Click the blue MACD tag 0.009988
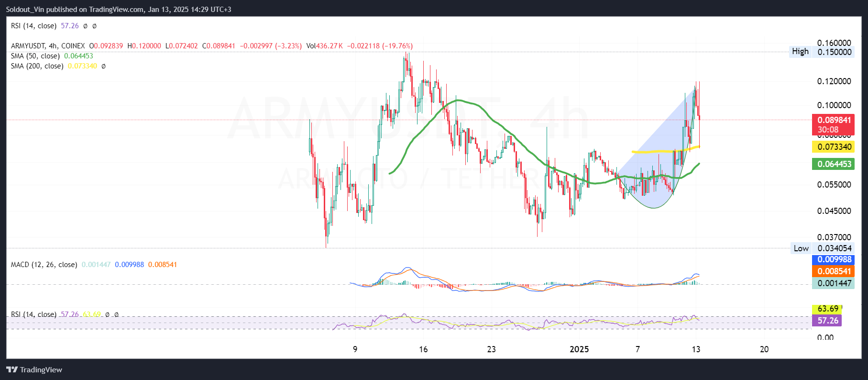The width and height of the screenshot is (868, 380). (x=834, y=259)
